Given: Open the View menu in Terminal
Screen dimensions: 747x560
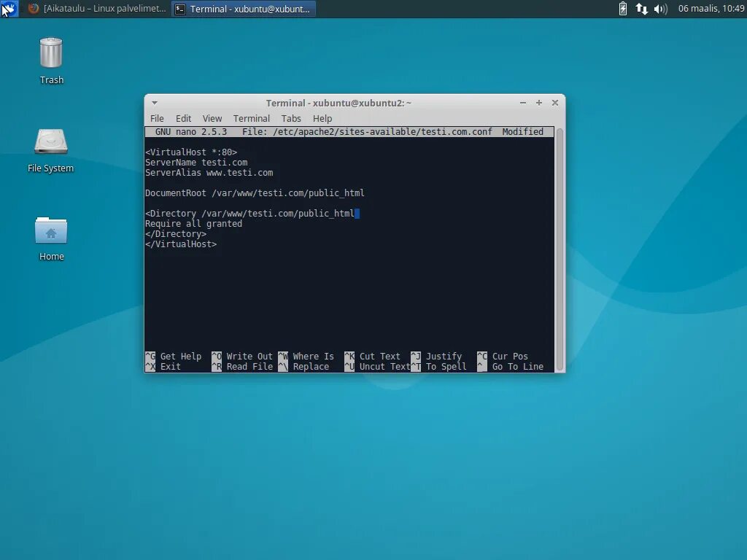Looking at the screenshot, I should point(212,119).
